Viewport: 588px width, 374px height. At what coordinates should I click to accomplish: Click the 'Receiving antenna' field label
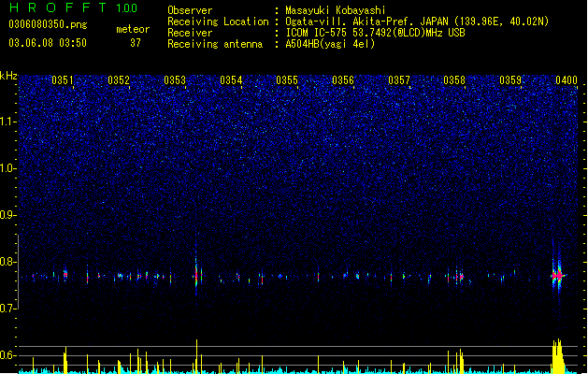215,44
